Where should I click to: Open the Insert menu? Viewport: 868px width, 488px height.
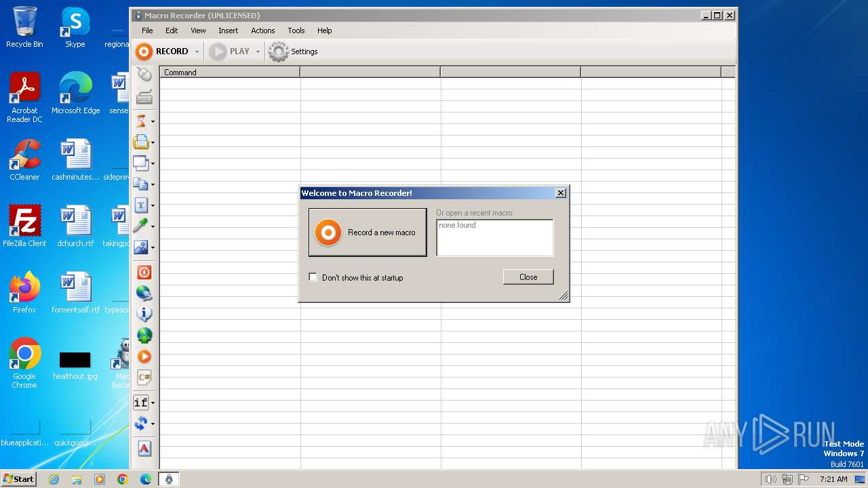click(228, 30)
